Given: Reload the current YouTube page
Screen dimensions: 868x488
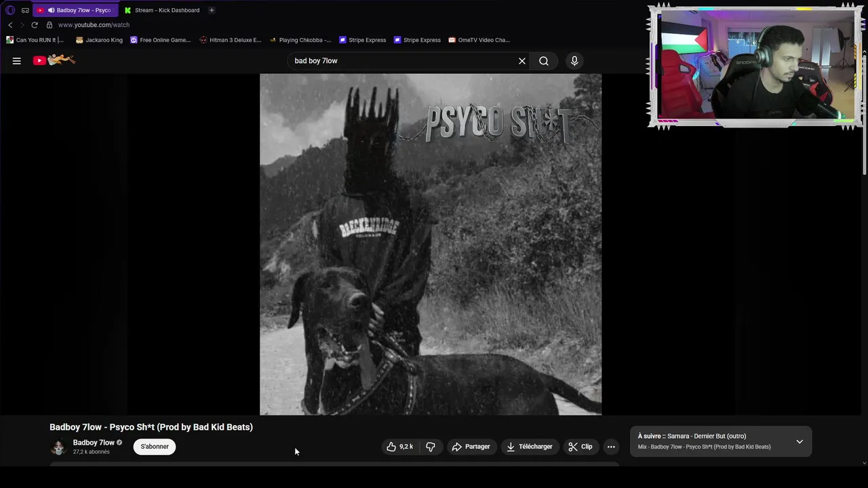Looking at the screenshot, I should pyautogui.click(x=35, y=25).
